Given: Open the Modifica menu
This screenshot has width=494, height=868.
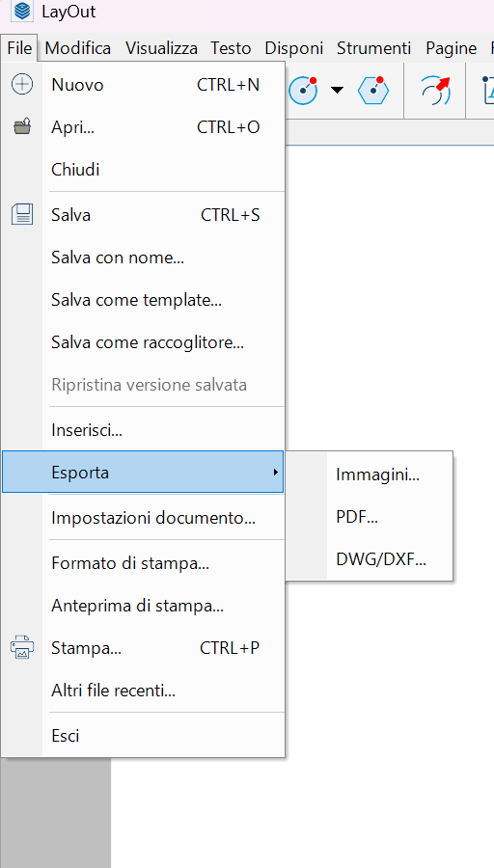Looking at the screenshot, I should pyautogui.click(x=78, y=48).
